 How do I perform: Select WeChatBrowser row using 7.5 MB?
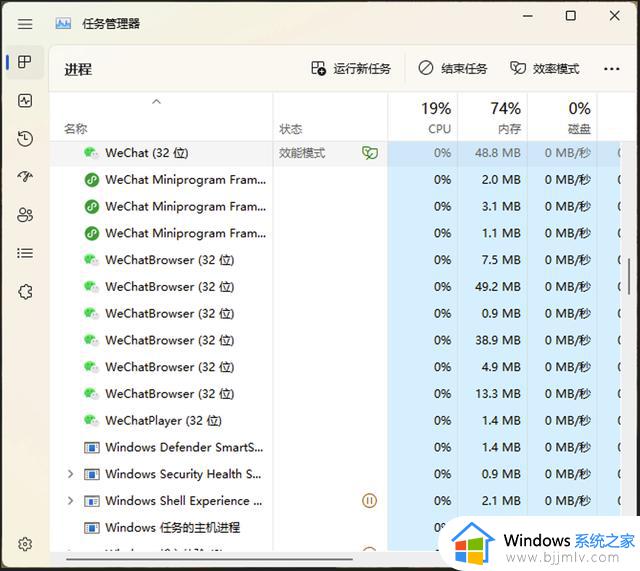point(335,260)
